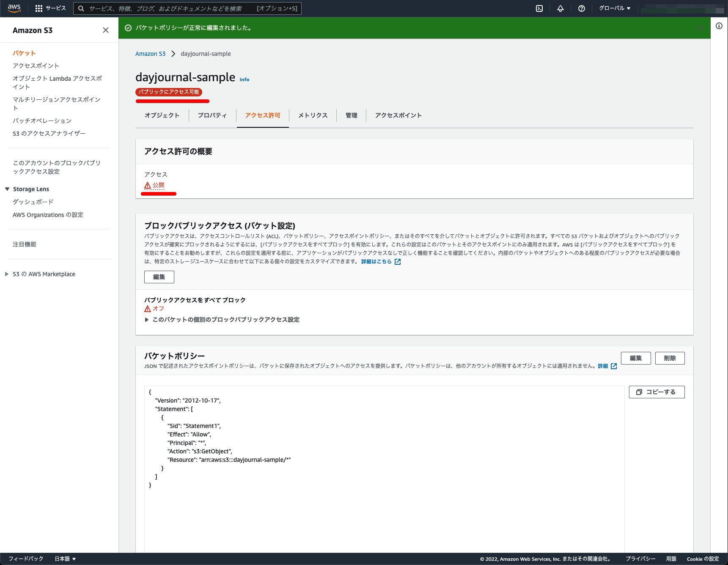Image resolution: width=728 pixels, height=565 pixels.
Task: Dismiss the green success banner
Action: tap(700, 28)
